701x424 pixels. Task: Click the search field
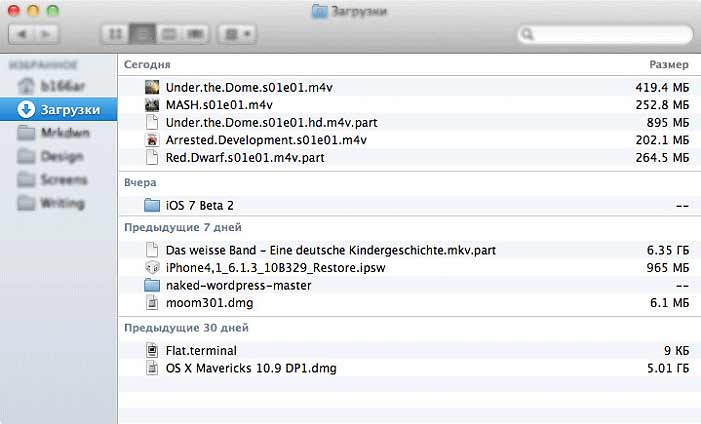pyautogui.click(x=605, y=34)
